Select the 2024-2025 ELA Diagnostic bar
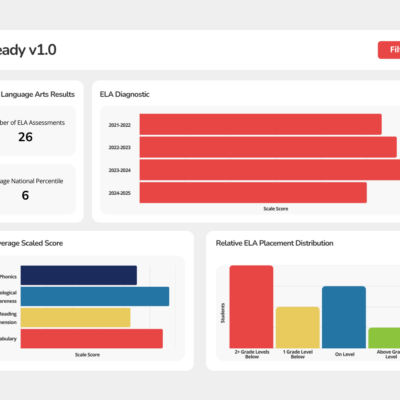Viewport: 400px width, 400px height. point(253,193)
